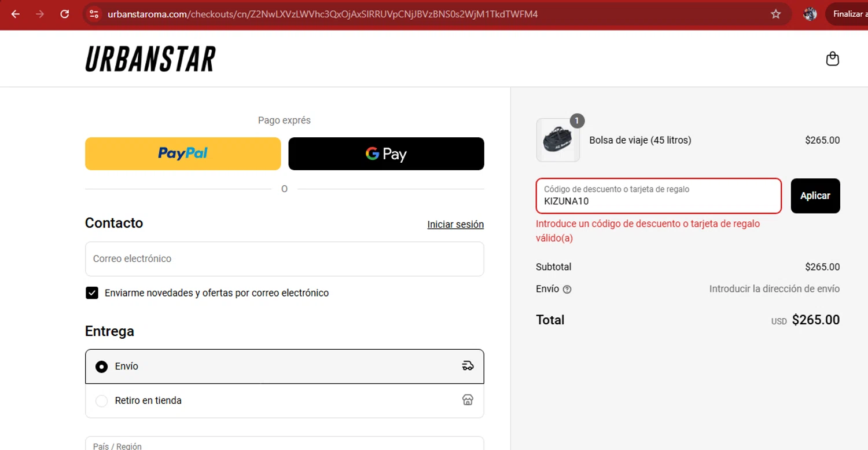This screenshot has height=450, width=868.
Task: Click the browser forward arrow
Action: [40, 14]
